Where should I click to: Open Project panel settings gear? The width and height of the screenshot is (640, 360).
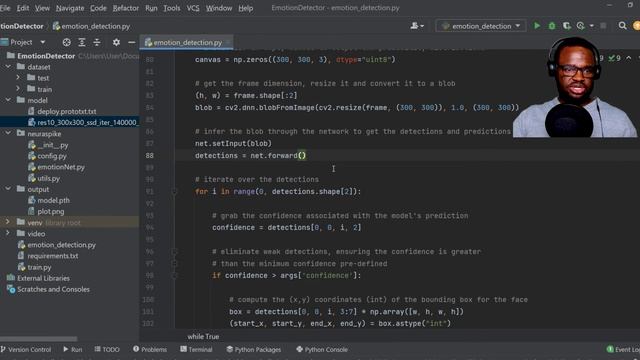pos(116,42)
